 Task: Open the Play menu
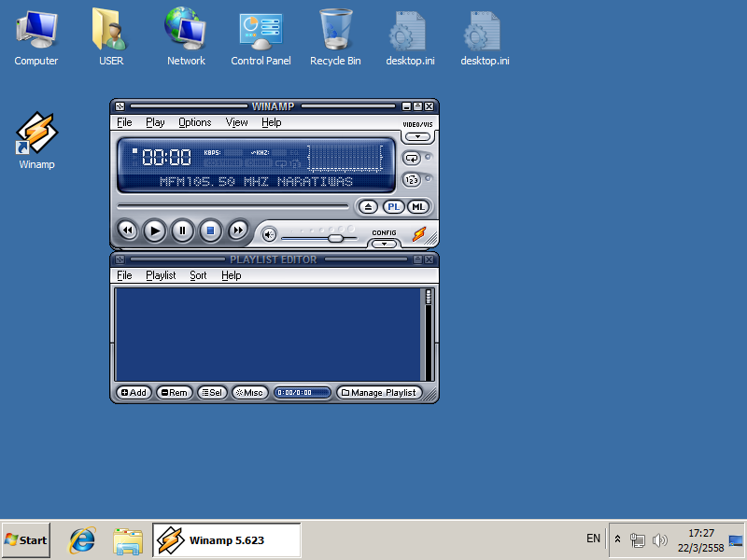coord(155,122)
